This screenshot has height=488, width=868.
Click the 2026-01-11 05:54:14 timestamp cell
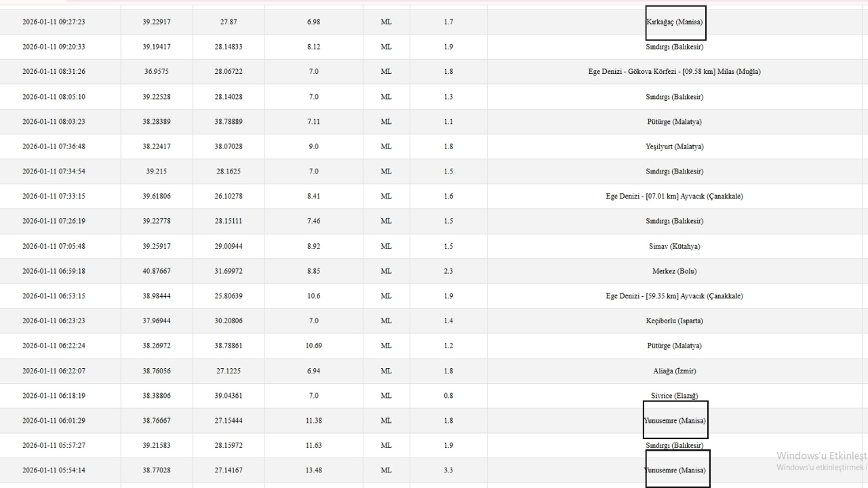tap(54, 470)
